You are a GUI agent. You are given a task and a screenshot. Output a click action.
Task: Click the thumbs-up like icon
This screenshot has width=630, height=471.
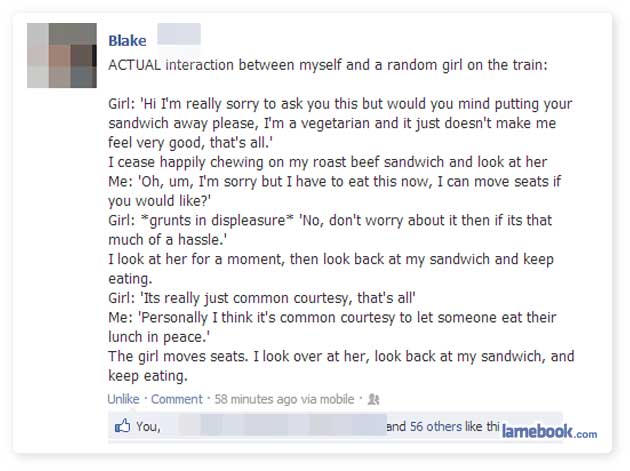point(121,426)
